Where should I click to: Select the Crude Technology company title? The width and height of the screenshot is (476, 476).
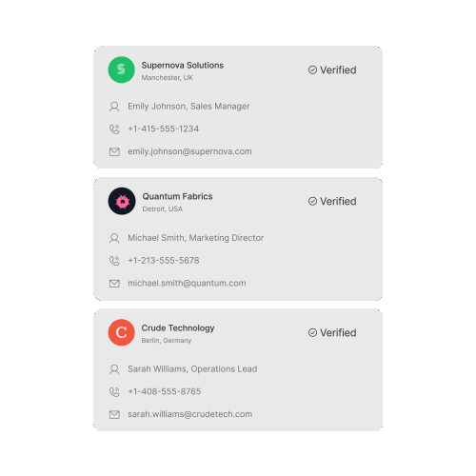178,328
